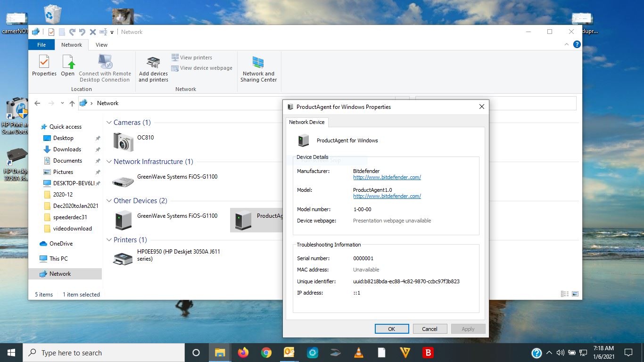Open VLC media player from the taskbar

(x=359, y=353)
